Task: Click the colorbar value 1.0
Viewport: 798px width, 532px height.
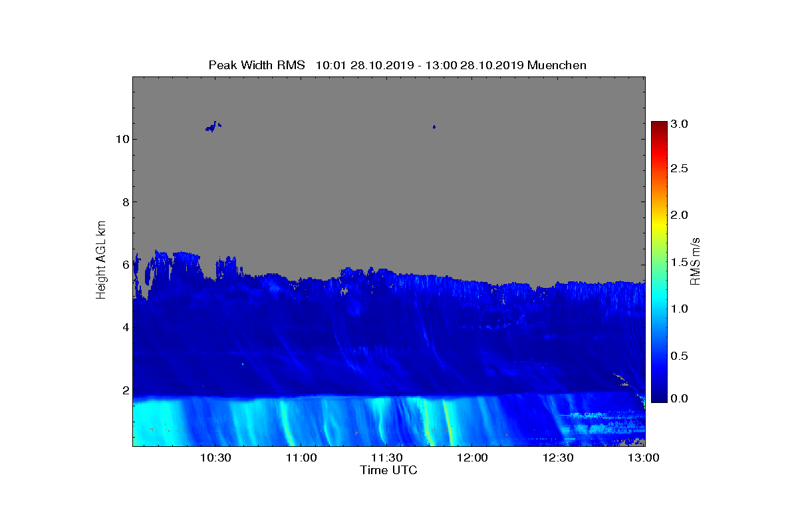Action: point(680,309)
